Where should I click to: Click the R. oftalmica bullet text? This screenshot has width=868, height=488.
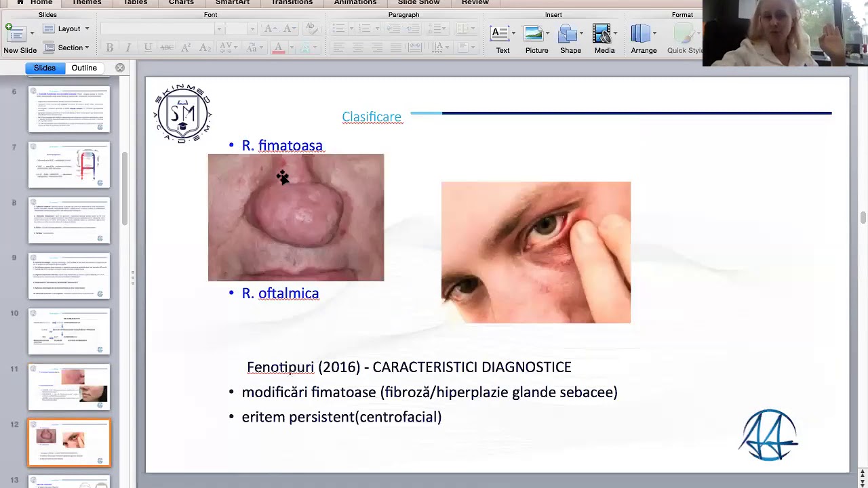[x=280, y=293]
